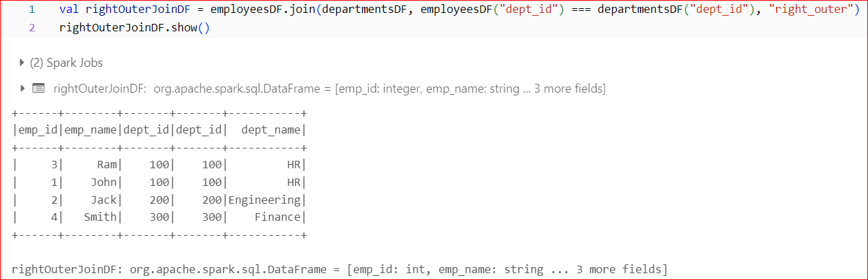Screen dimensions: 868x280
Task: Open the "(2) Spark Jobs" label
Action: coord(66,63)
